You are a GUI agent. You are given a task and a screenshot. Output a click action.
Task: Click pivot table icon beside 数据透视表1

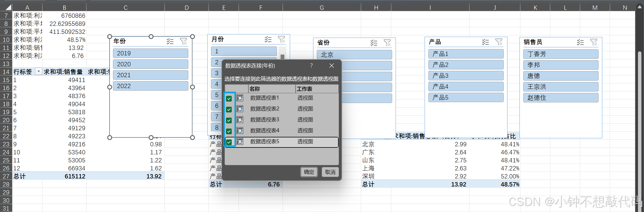240,98
